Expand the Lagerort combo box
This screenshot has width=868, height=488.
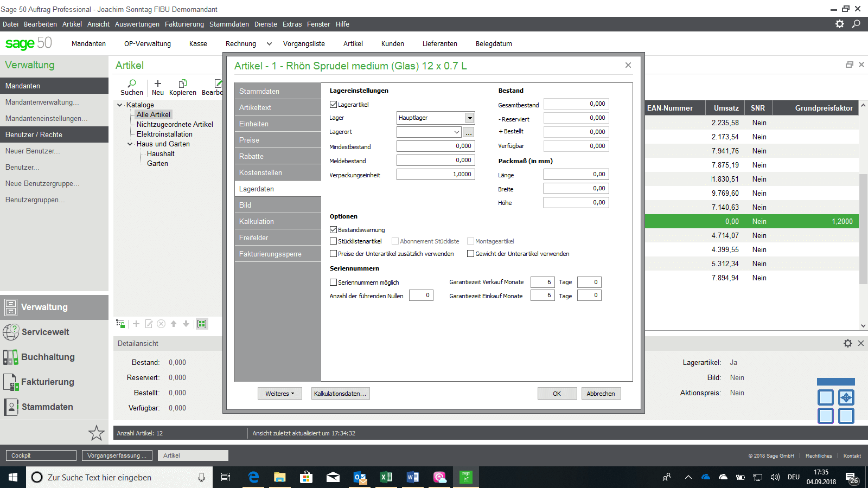[456, 132]
